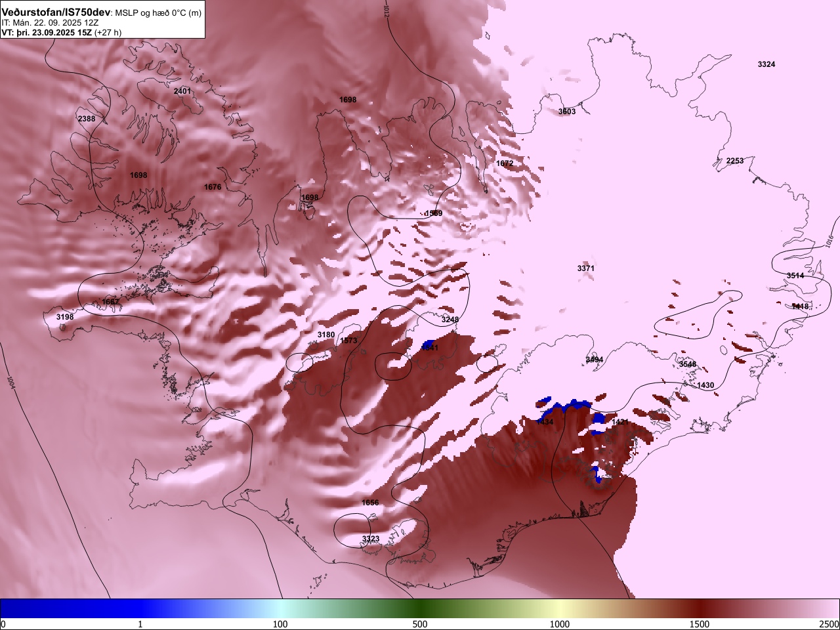The height and width of the screenshot is (630, 840).
Task: Click the '500' tick on the color scale
Action: point(420,623)
